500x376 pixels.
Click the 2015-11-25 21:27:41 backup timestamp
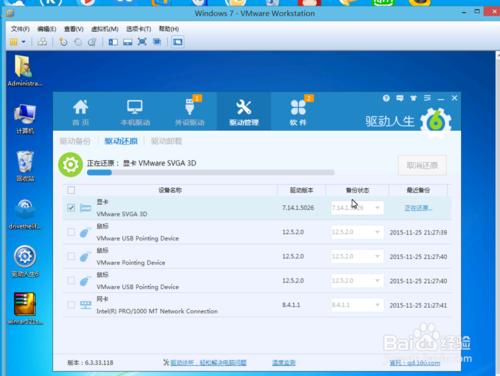[418, 305]
